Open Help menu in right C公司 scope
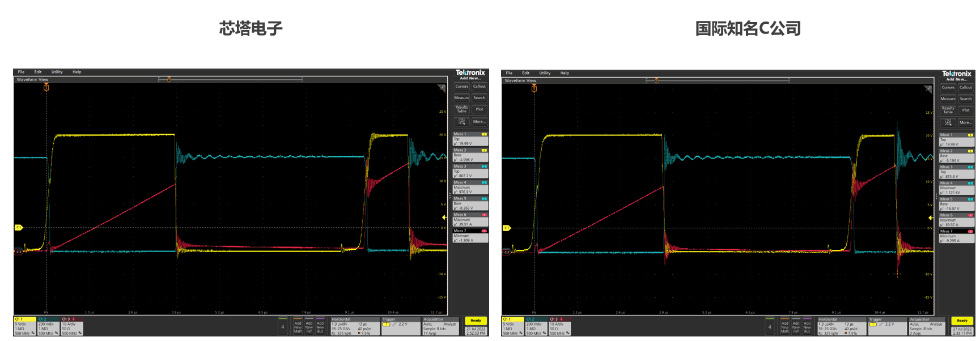This screenshot has width=980, height=341. tap(565, 73)
